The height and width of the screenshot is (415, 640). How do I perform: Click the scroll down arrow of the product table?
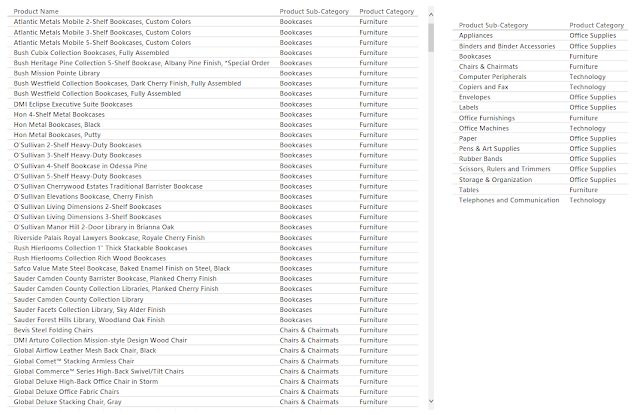[x=431, y=402]
